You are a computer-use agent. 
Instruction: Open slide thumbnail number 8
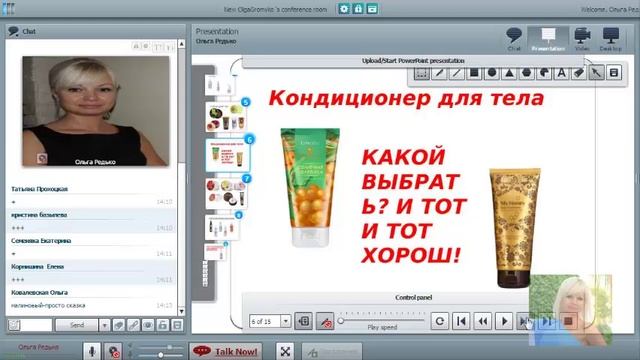(x=222, y=227)
